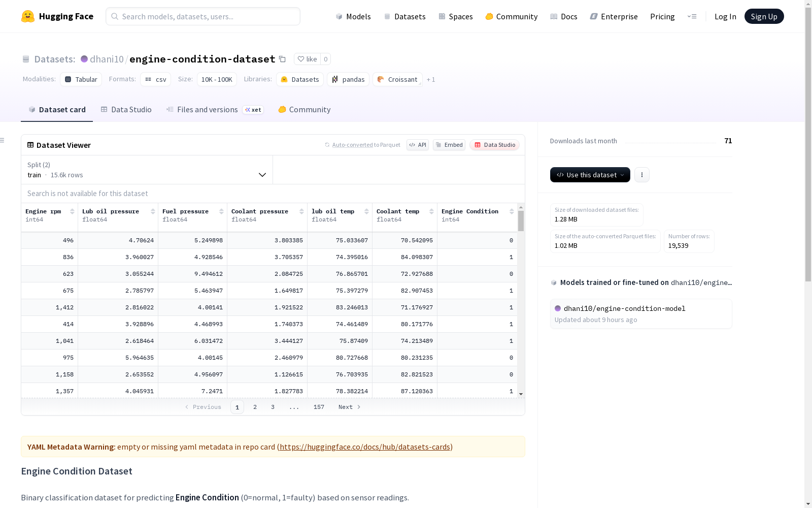Click the Next page button
The width and height of the screenshot is (812, 508).
(350, 407)
